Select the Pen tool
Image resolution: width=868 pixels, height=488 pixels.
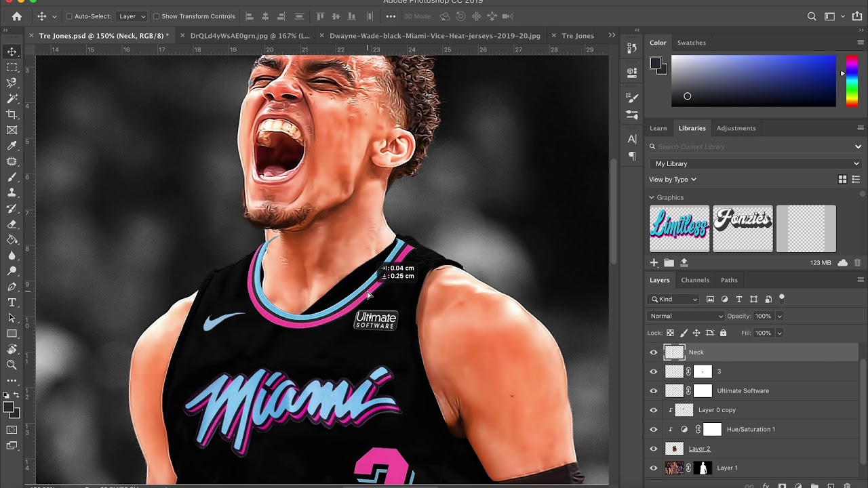pyautogui.click(x=12, y=287)
